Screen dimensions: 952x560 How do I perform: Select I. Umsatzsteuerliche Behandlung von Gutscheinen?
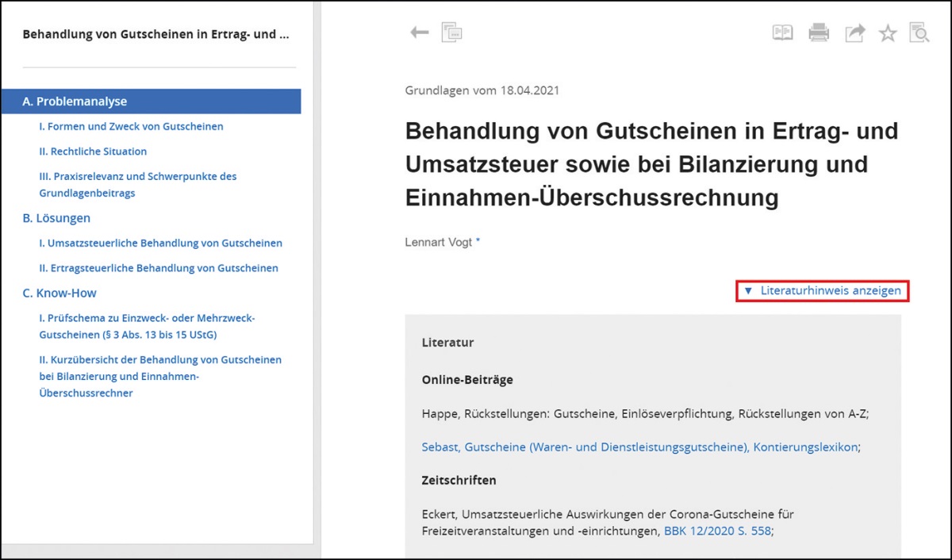coord(160,244)
